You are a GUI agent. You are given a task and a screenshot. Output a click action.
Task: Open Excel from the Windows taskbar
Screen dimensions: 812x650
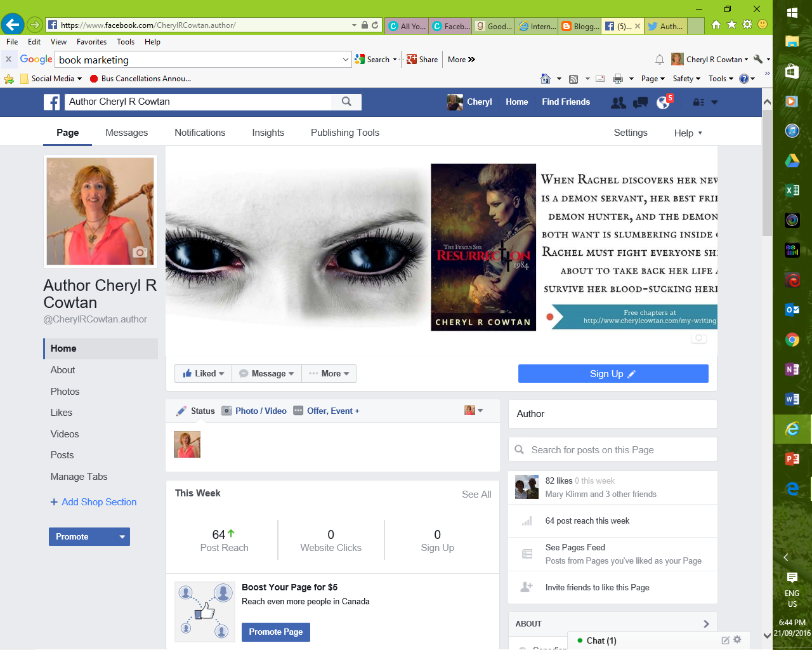(792, 190)
